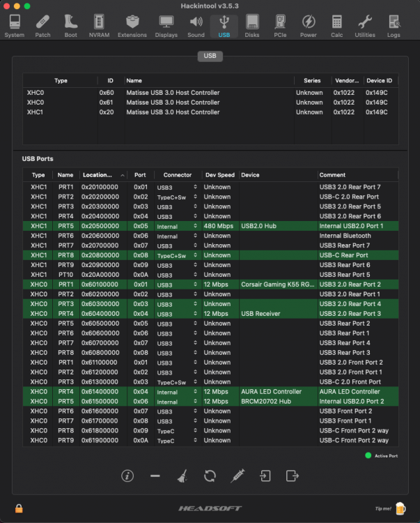This screenshot has height=523, width=420.
Task: Open the Utilities toolbar section
Action: [365, 26]
